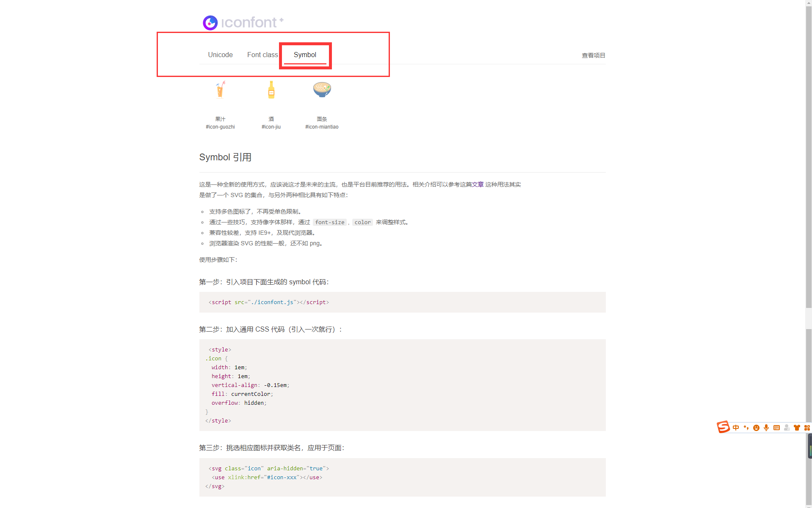Open the emoji smiley panel in Sogou bar
The width and height of the screenshot is (812, 508).
(x=756, y=428)
